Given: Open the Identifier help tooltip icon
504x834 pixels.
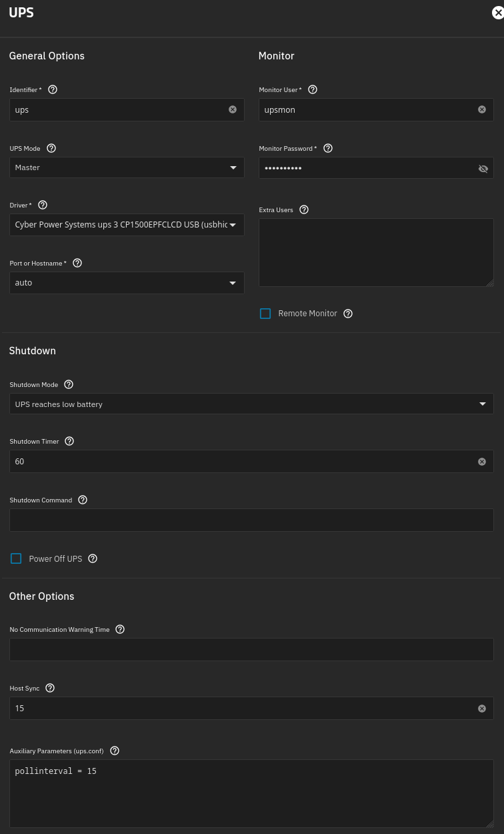Looking at the screenshot, I should [53, 89].
